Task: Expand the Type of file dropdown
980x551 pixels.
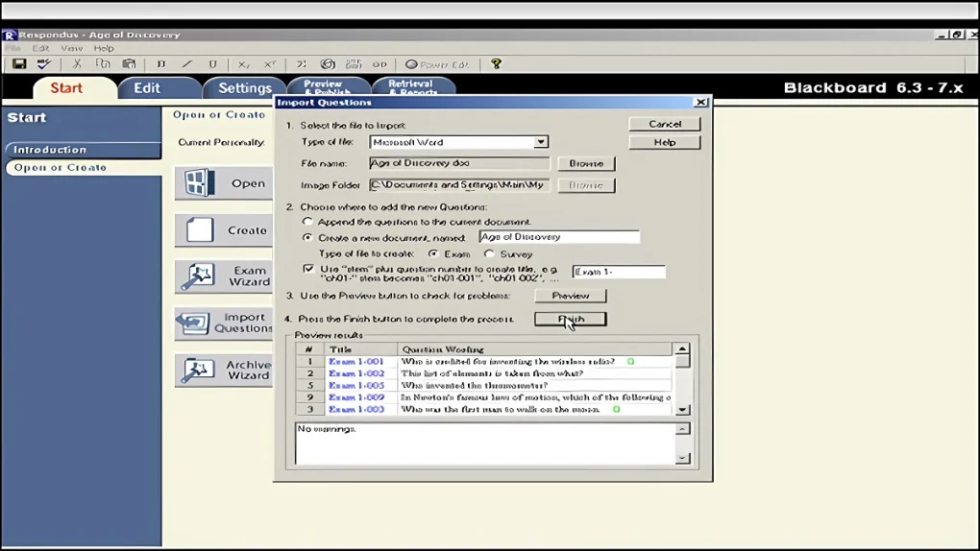Action: pos(541,142)
